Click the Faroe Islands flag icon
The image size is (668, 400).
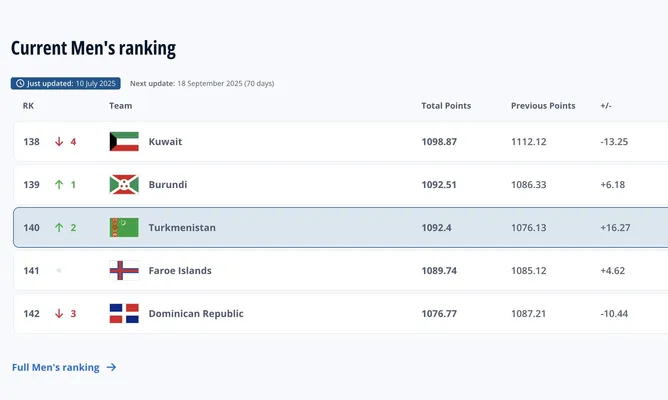point(124,271)
